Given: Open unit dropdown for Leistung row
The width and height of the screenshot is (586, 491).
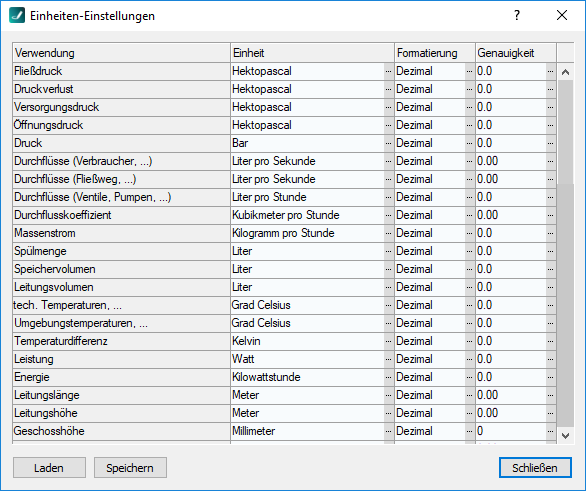Looking at the screenshot, I should [x=389, y=359].
